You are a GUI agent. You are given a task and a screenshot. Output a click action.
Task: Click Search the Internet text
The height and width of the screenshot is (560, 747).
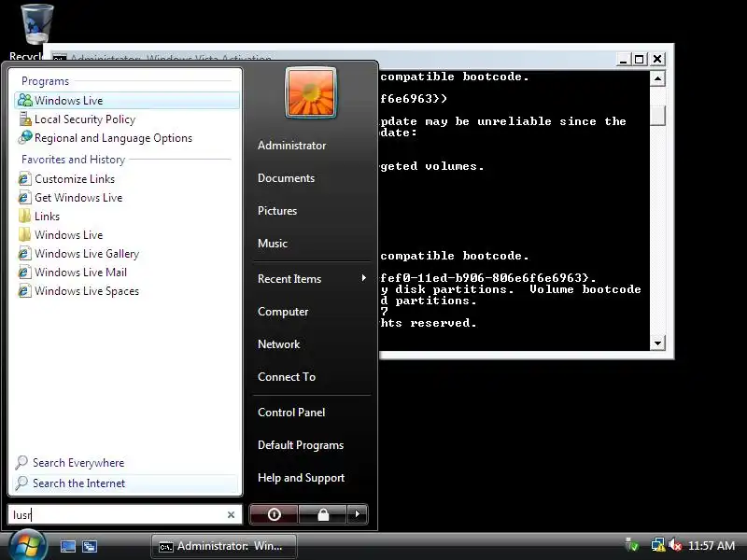point(78,483)
